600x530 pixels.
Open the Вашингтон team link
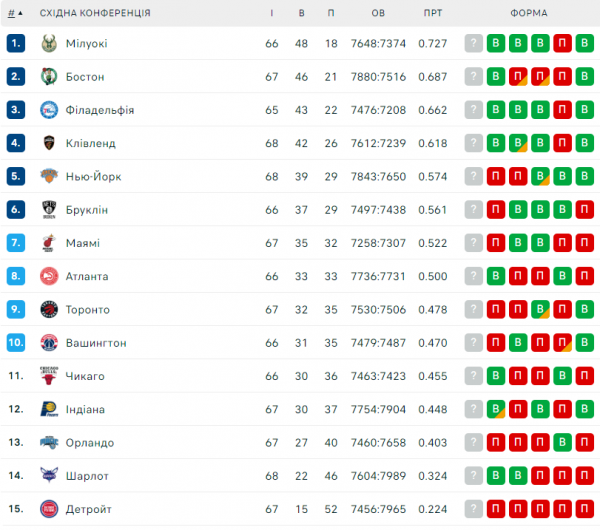[97, 343]
